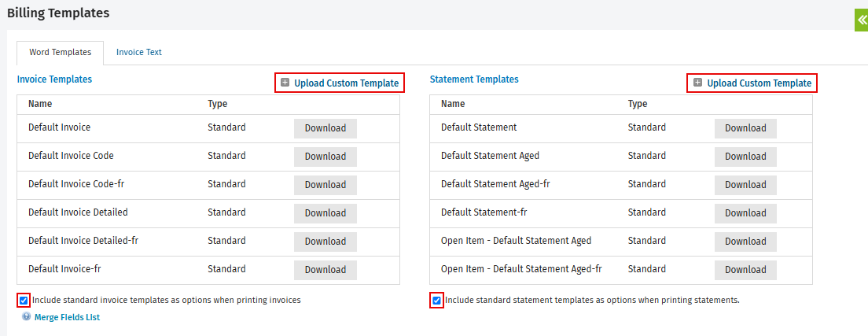Click label Include standard invoice templates as options
Viewport: 868px width, 336px height.
tap(166, 300)
